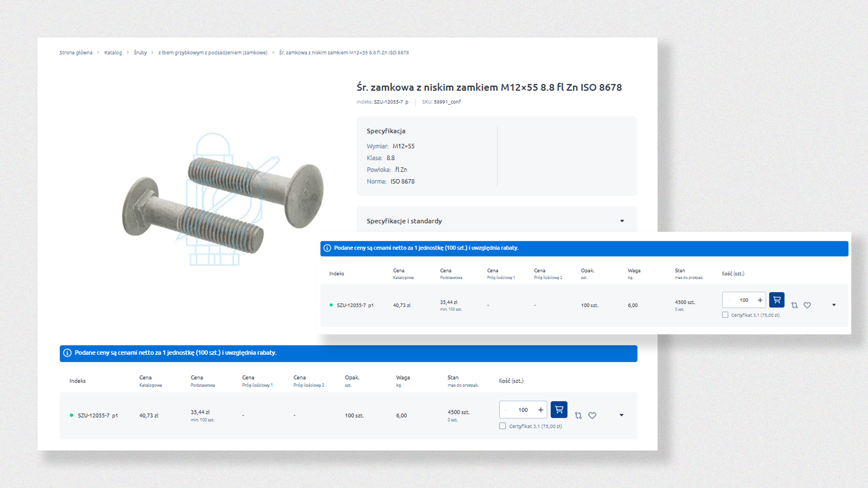Expand row details arrow in overlay table
868x488 pixels.
834,305
